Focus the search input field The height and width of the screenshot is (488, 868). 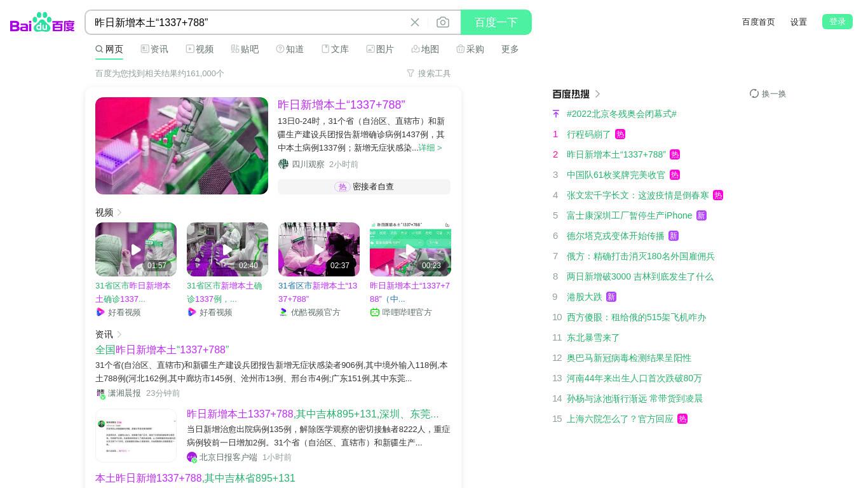pos(248,22)
